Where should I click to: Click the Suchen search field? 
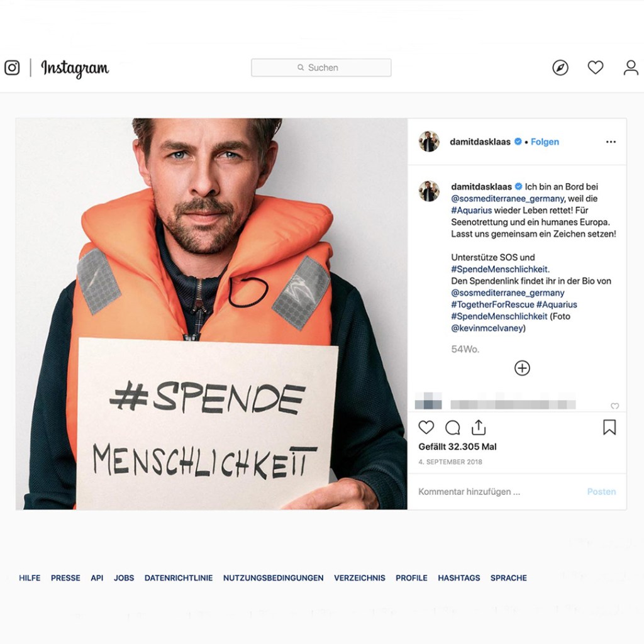click(321, 68)
